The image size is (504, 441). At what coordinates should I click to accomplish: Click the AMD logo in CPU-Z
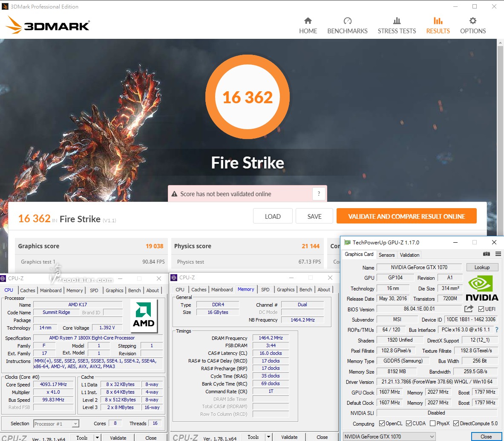(144, 316)
